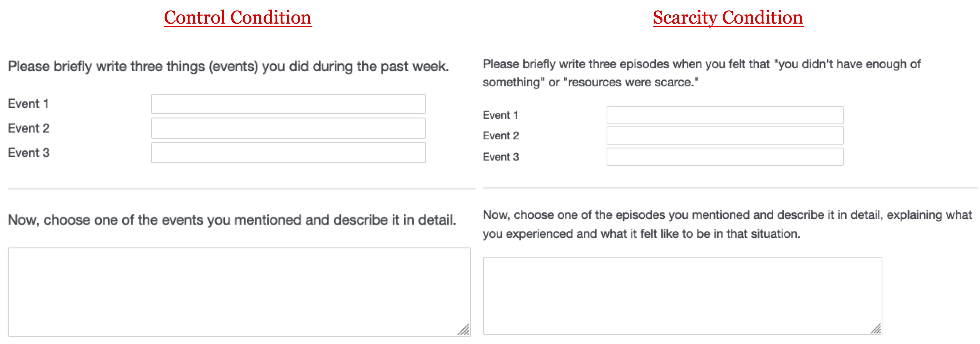The image size is (980, 344).
Task: Click the Scarcity Condition heading
Action: click(728, 17)
